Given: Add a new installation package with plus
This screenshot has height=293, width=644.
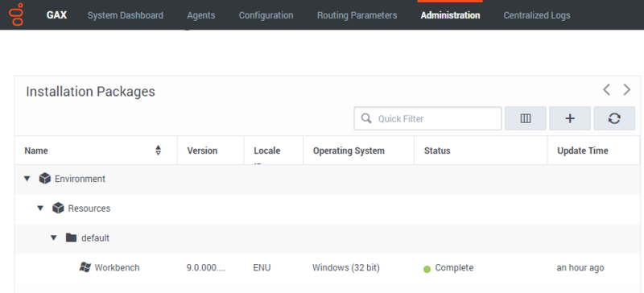Looking at the screenshot, I should (x=570, y=119).
